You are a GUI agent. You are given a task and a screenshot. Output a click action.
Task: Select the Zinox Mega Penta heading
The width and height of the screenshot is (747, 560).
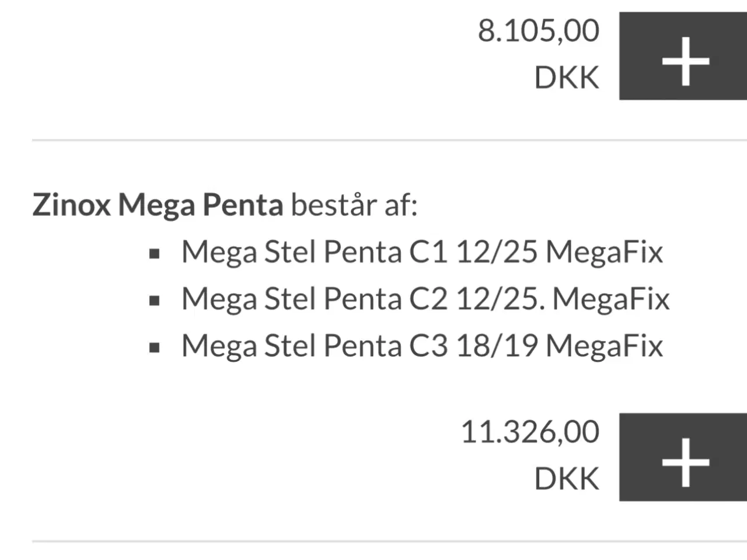tap(158, 205)
